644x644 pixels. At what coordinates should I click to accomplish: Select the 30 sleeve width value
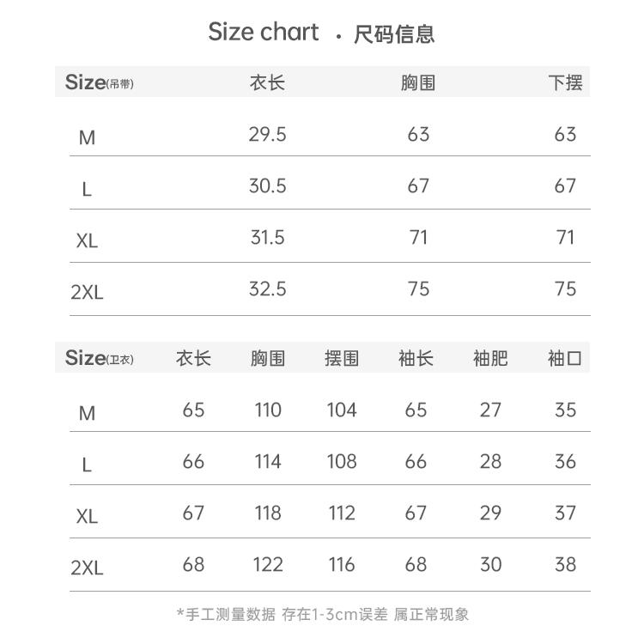point(490,565)
